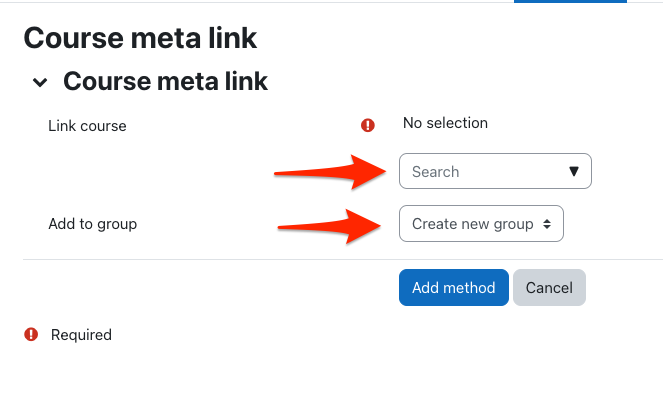Open the Create new group dropdown

click(x=481, y=224)
